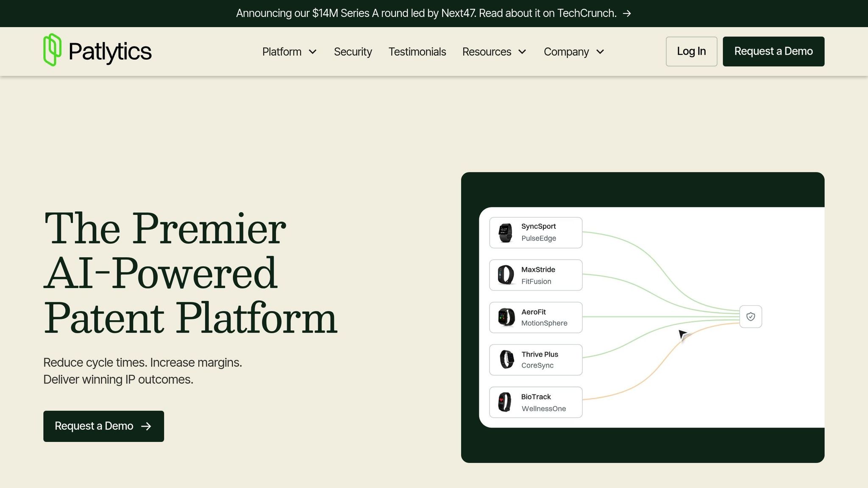
Task: Click the SyncSport smartwatch image
Action: click(x=505, y=233)
